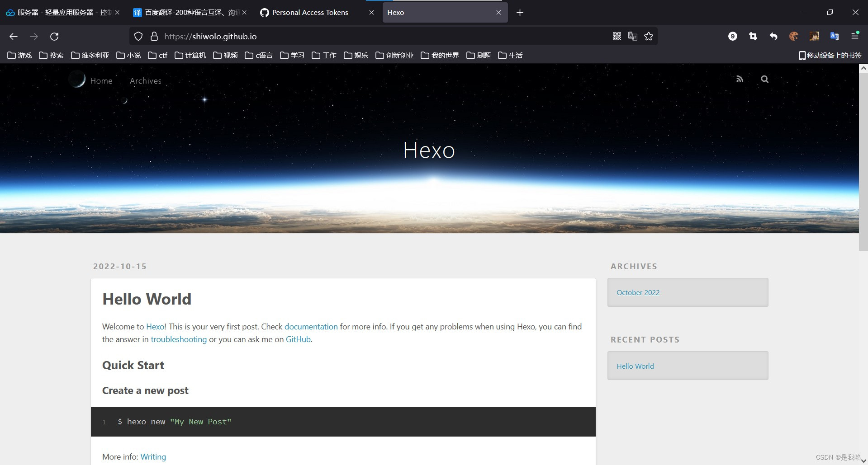Open the 创新创业 bookmark folder

(394, 56)
